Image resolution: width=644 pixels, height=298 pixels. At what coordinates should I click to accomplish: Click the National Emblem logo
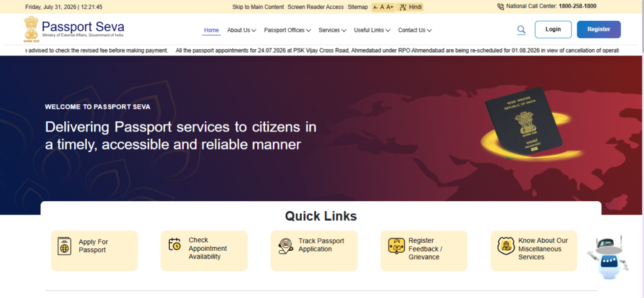pyautogui.click(x=31, y=29)
